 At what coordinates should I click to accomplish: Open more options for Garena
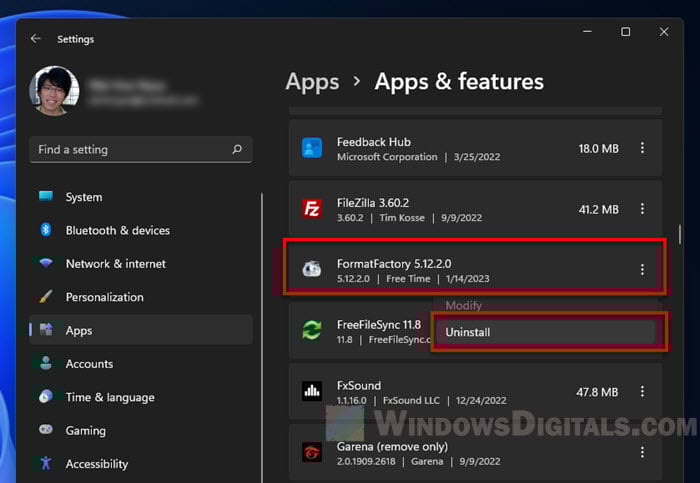[642, 452]
